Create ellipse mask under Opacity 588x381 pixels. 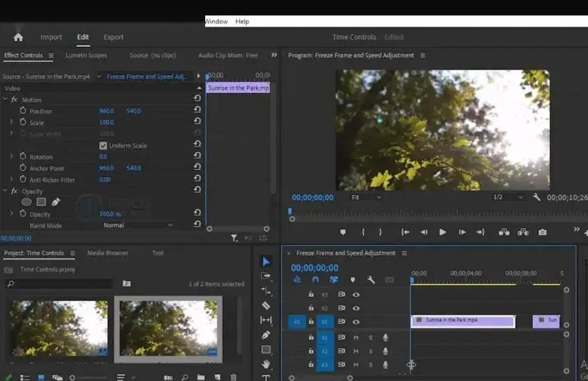[x=26, y=202]
